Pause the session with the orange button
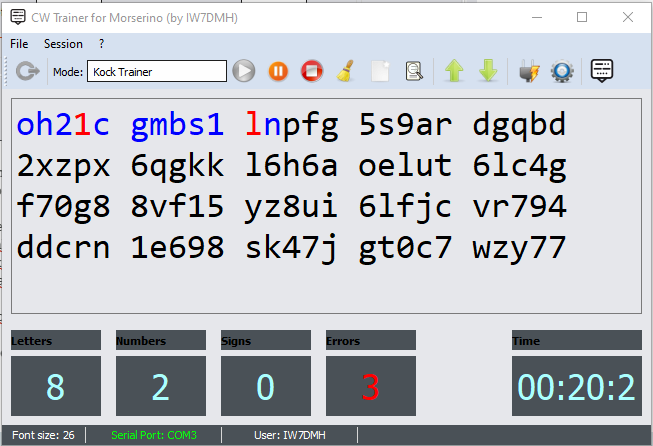Viewport: 653px width, 446px height. point(278,71)
